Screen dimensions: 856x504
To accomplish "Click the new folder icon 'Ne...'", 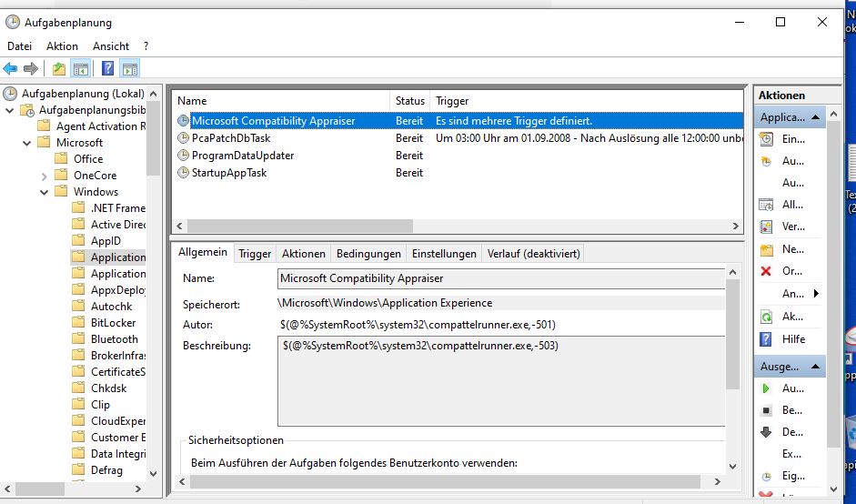I will point(767,249).
